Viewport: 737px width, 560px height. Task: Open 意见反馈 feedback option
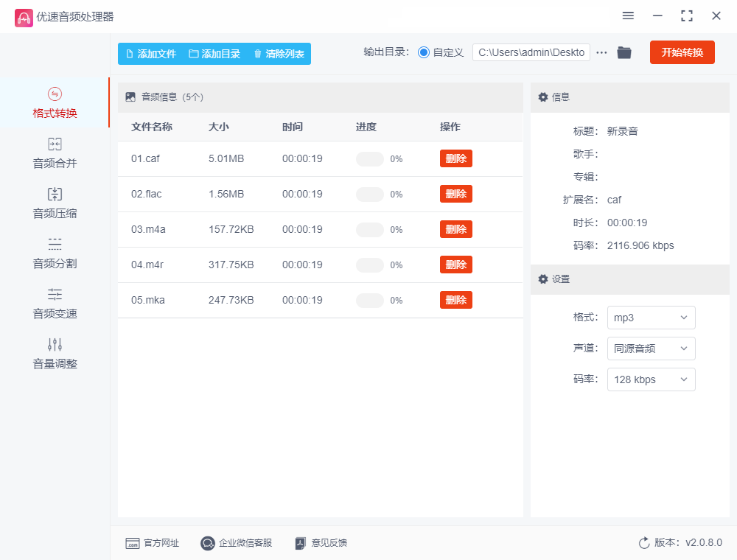(x=321, y=543)
